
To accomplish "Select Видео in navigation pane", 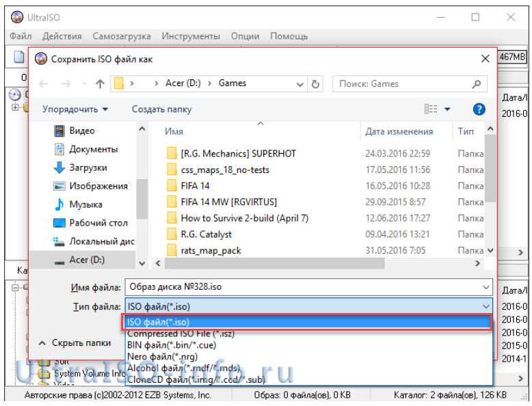I will 81,131.
